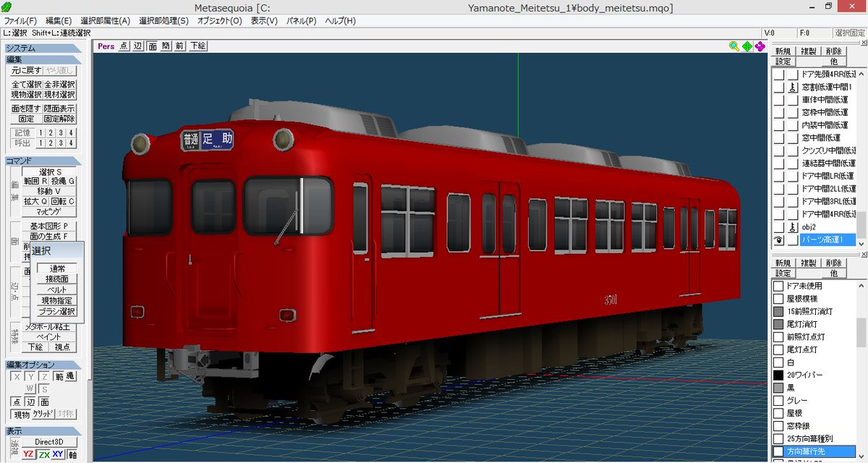The image size is (868, 463).
Task: Toggle the 点 (vertex) display button in viewport header
Action: pyautogui.click(x=124, y=46)
